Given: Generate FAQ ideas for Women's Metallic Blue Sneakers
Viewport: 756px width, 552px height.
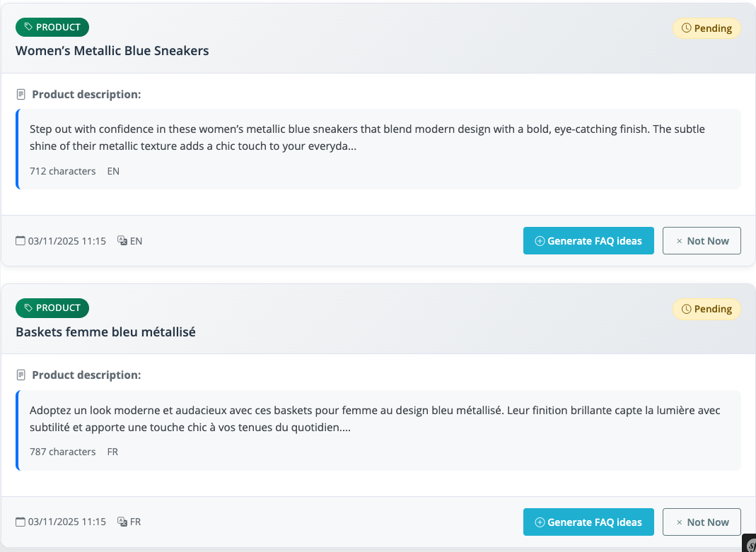Looking at the screenshot, I should click(x=588, y=241).
